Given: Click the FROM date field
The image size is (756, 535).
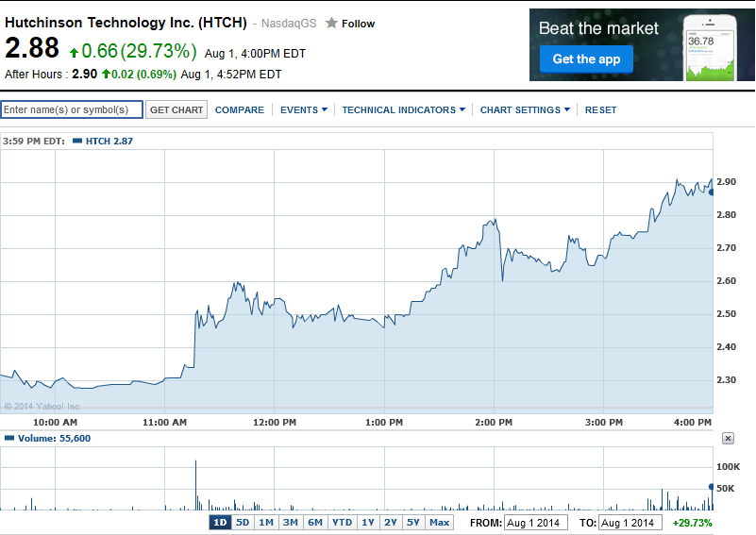Looking at the screenshot, I should tap(536, 523).
